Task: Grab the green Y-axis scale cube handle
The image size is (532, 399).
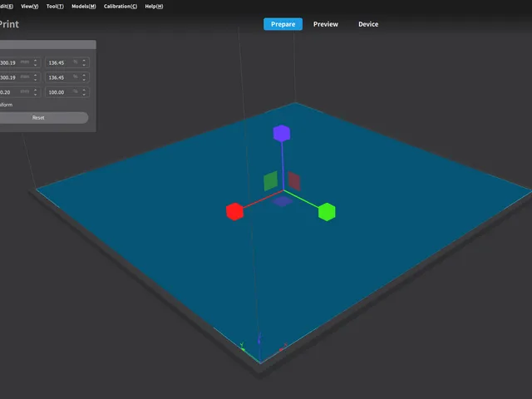Action: (x=327, y=212)
